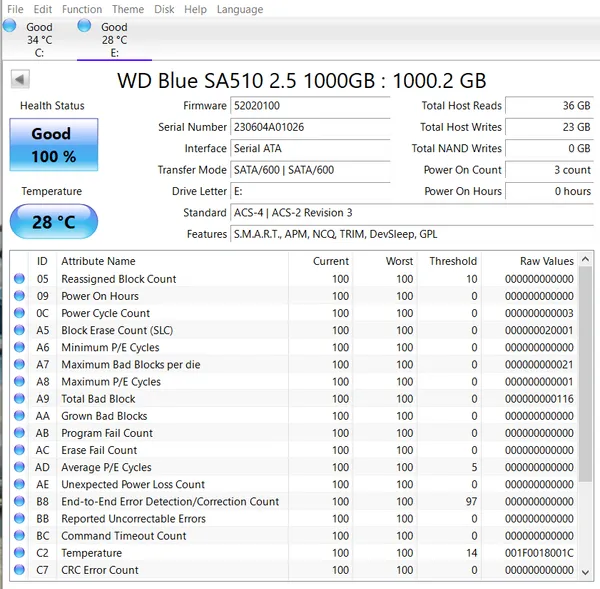The height and width of the screenshot is (589, 600).
Task: Click status orb for Maximum Bad Blocks per die
Action: point(19,364)
